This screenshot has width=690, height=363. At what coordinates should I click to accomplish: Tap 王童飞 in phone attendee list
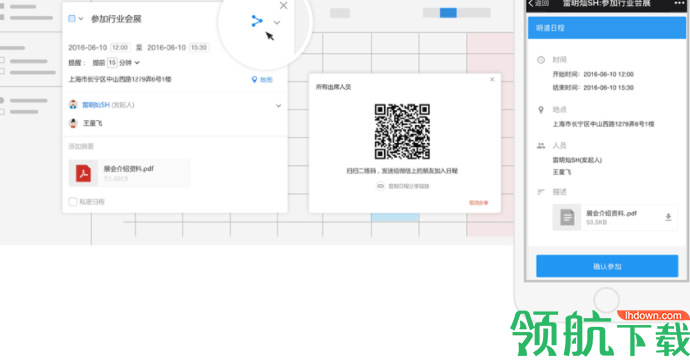coord(562,172)
